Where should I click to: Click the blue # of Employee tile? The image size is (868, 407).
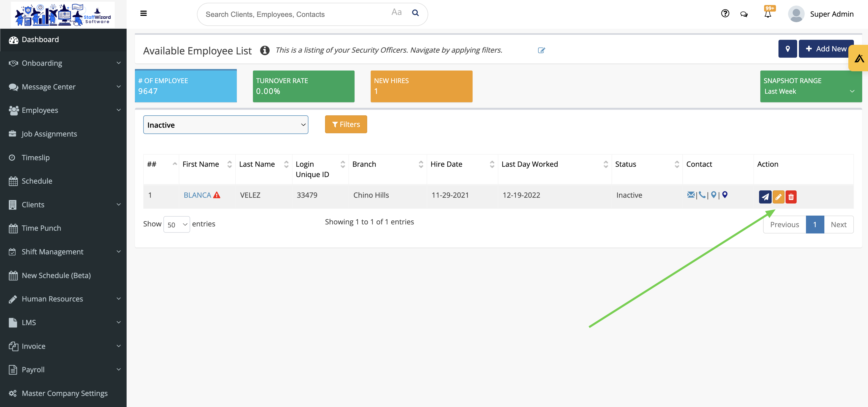(x=186, y=86)
